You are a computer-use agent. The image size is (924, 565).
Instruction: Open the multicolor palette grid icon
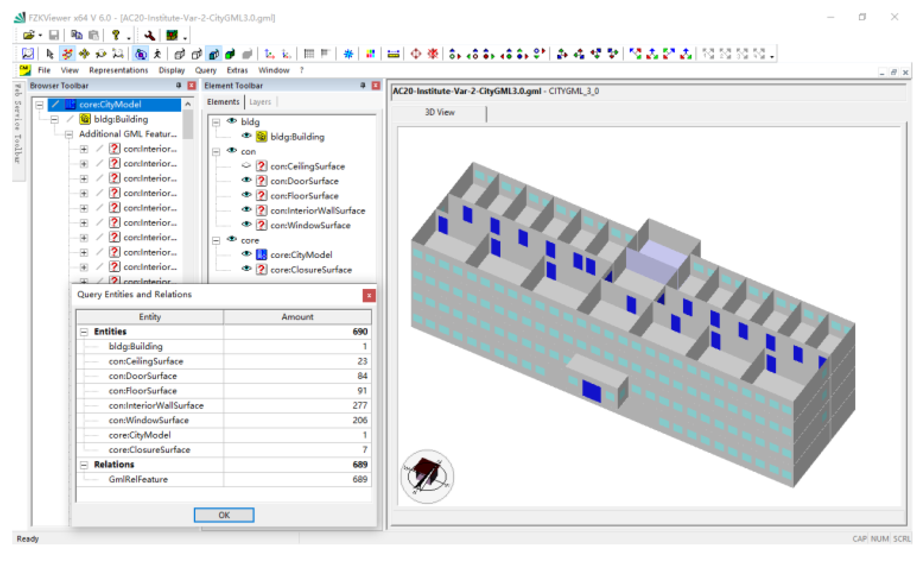370,53
